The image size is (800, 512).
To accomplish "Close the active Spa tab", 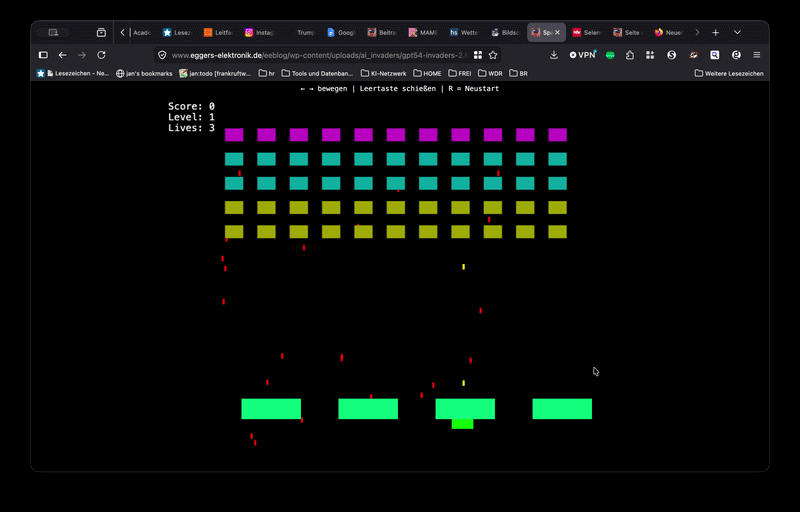I will click(x=558, y=33).
